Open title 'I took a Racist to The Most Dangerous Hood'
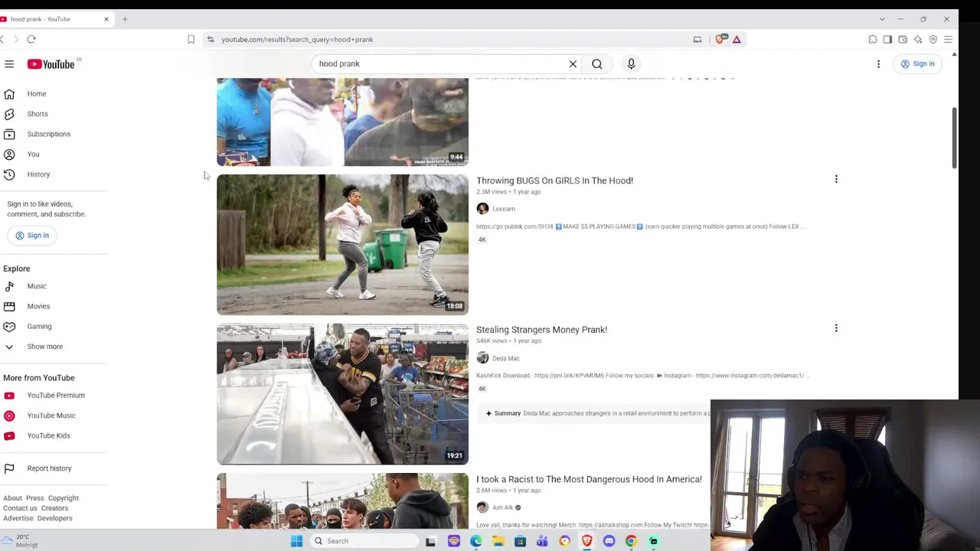980x551 pixels. (x=589, y=479)
